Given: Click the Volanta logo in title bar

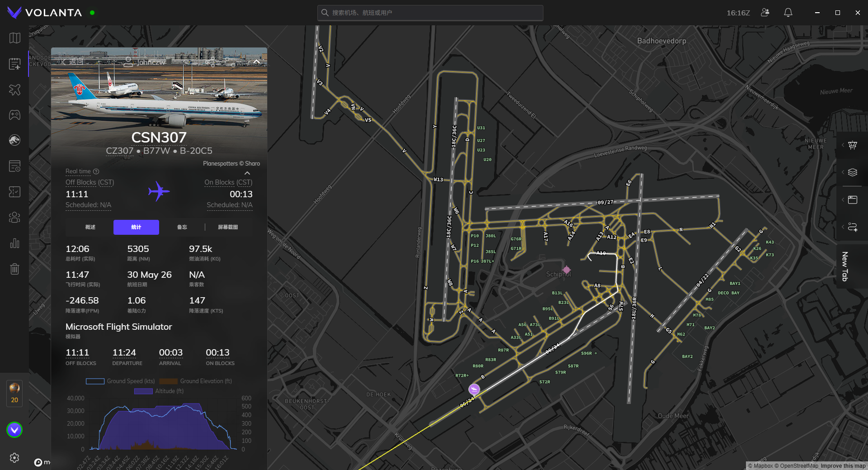Looking at the screenshot, I should click(44, 13).
